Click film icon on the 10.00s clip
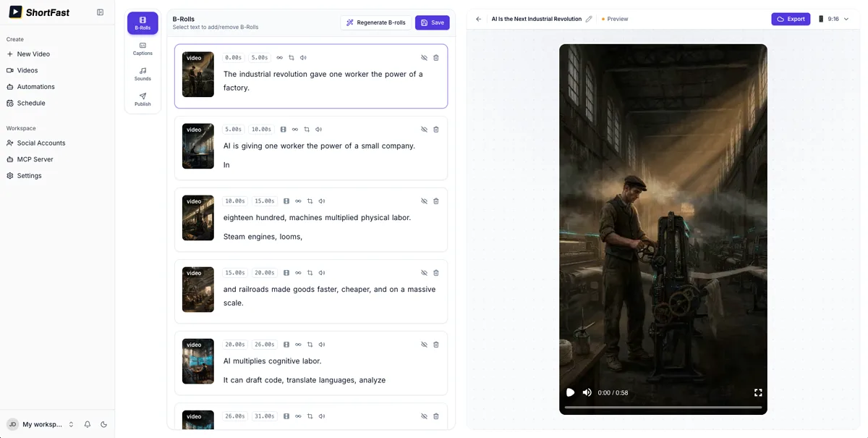The width and height of the screenshot is (868, 438). pyautogui.click(x=286, y=201)
